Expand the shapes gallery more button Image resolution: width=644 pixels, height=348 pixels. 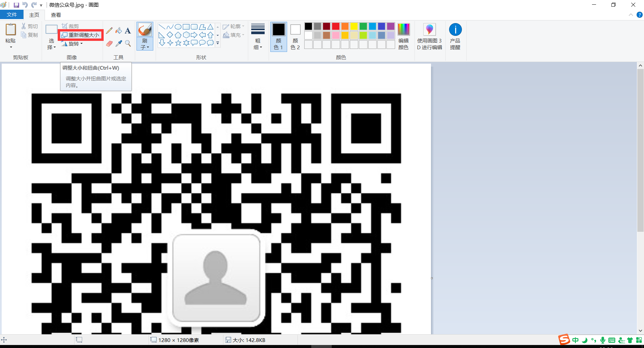pos(218,43)
